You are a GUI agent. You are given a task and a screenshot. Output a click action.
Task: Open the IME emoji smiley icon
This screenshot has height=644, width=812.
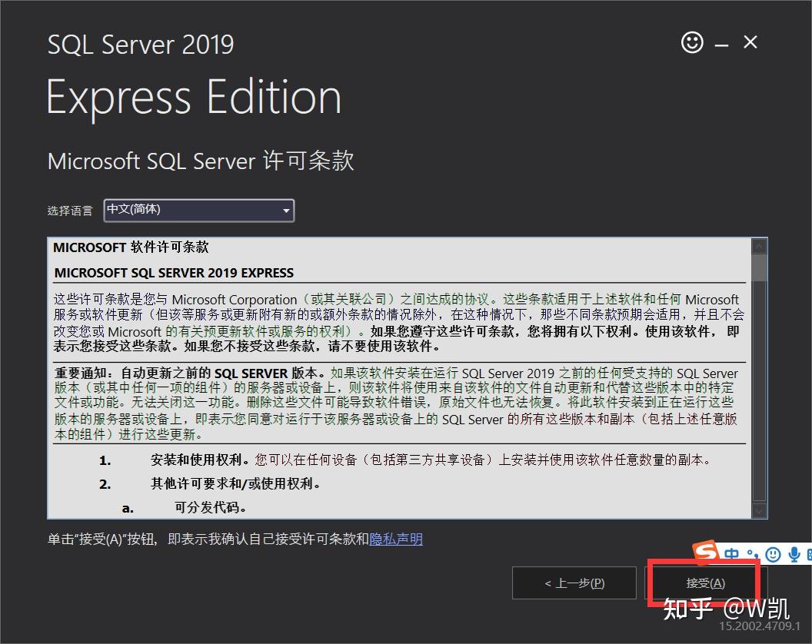click(x=773, y=554)
